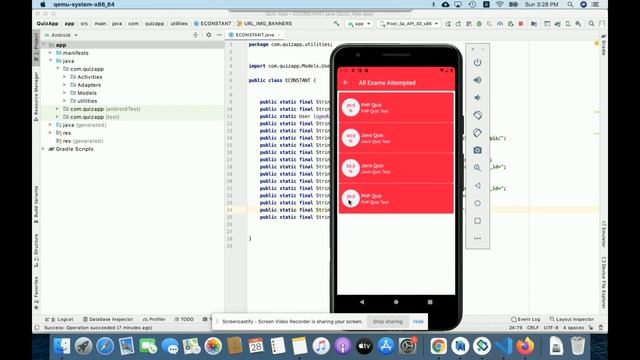Viewport: 640px width, 360px height.
Task: Open the Build Variants side tab
Action: point(36,204)
